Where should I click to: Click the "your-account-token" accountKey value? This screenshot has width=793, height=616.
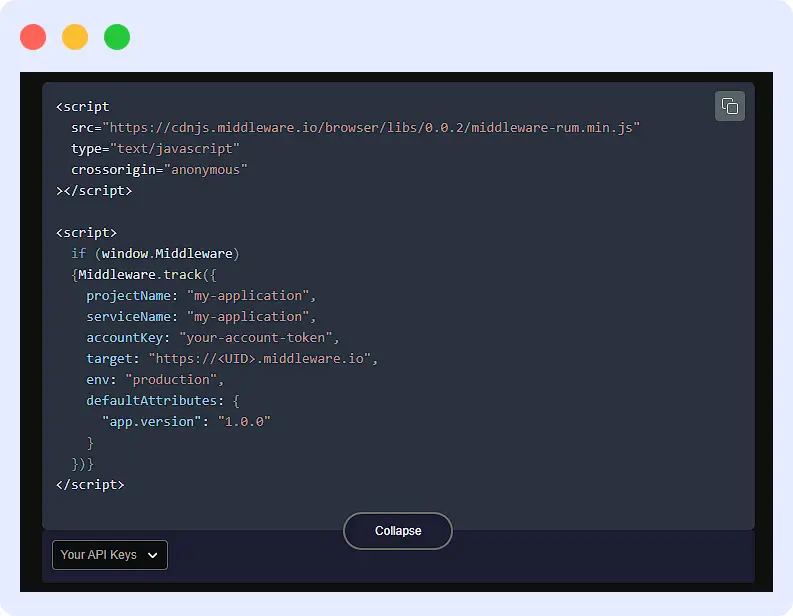[255, 337]
